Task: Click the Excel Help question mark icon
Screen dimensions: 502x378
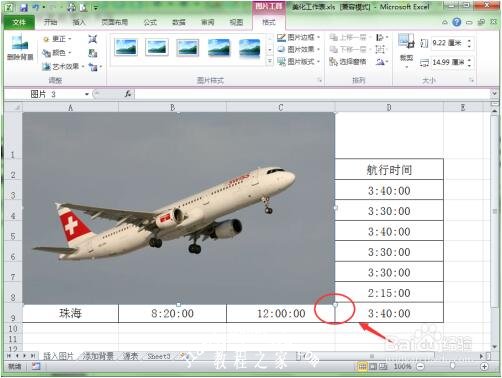Action: pyautogui.click(x=456, y=22)
